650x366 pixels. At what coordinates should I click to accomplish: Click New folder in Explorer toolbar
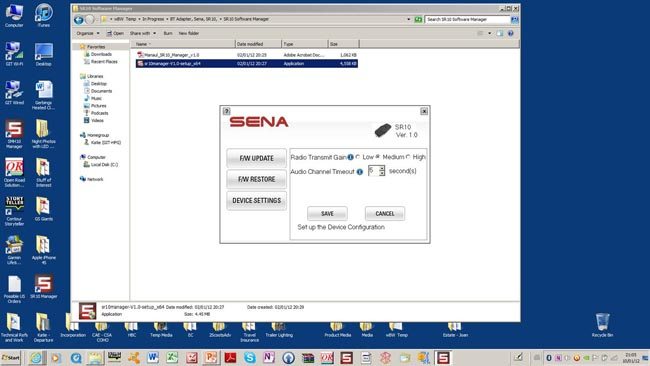pyautogui.click(x=189, y=33)
